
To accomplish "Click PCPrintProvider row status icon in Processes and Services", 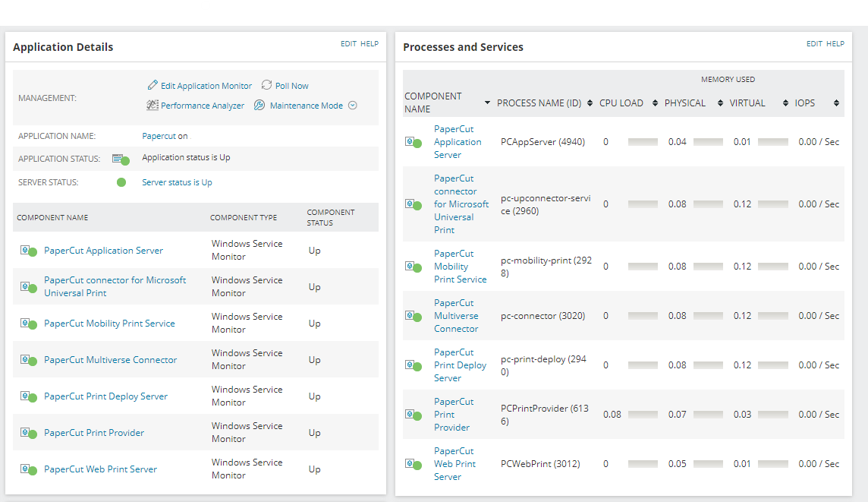I will click(414, 415).
